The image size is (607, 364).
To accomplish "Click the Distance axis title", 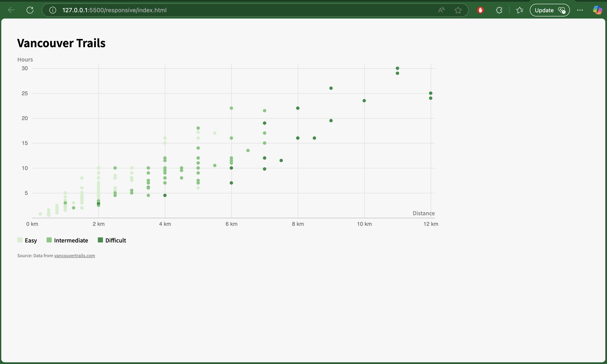I will click(424, 213).
